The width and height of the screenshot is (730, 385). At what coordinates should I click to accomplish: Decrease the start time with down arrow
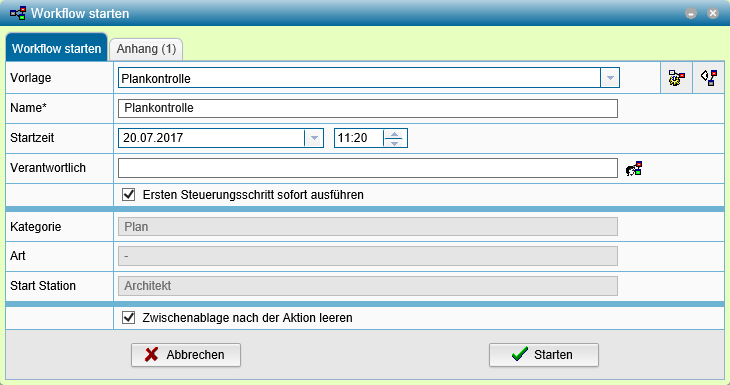395,142
